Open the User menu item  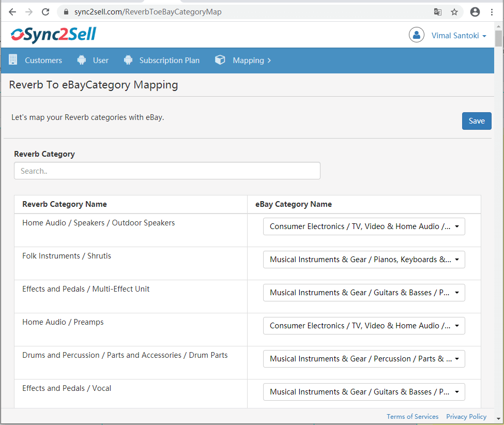tap(101, 60)
